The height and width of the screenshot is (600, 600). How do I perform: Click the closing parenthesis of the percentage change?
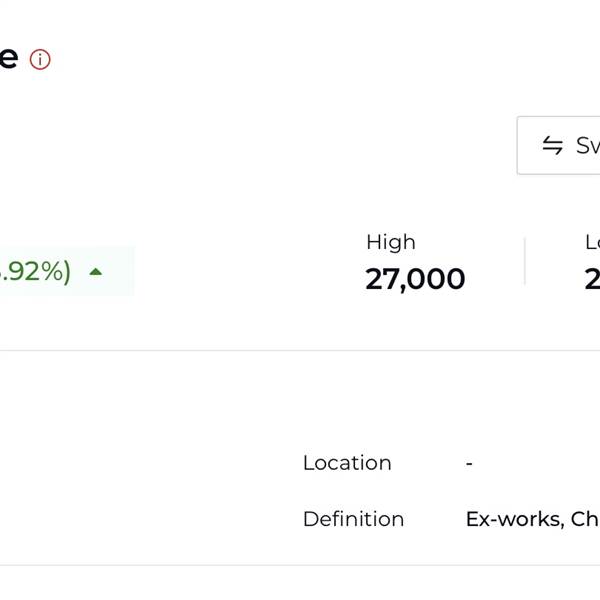(x=66, y=272)
